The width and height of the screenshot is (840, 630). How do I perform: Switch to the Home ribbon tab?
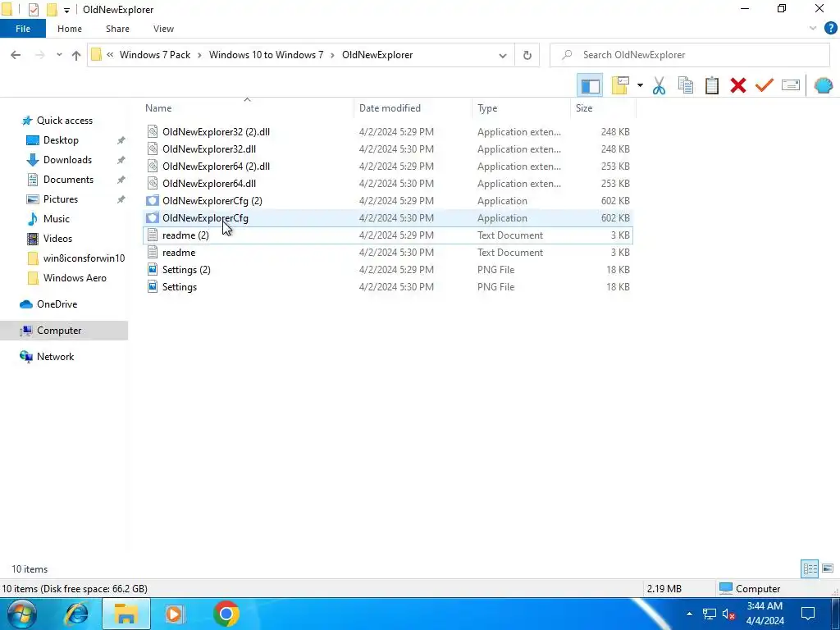(x=70, y=29)
